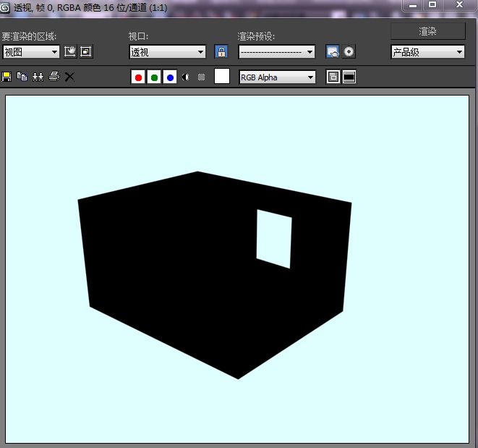Image resolution: width=478 pixels, height=448 pixels.
Task: Open the RGB Alpha channel dropdown
Action: coord(278,77)
